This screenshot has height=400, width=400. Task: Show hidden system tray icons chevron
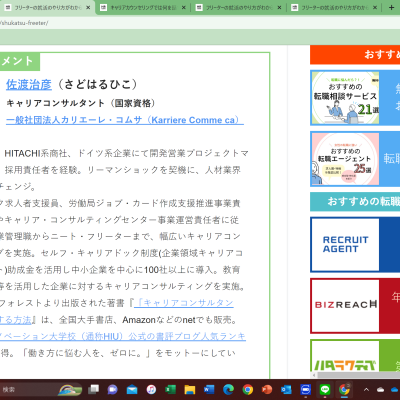366,389
